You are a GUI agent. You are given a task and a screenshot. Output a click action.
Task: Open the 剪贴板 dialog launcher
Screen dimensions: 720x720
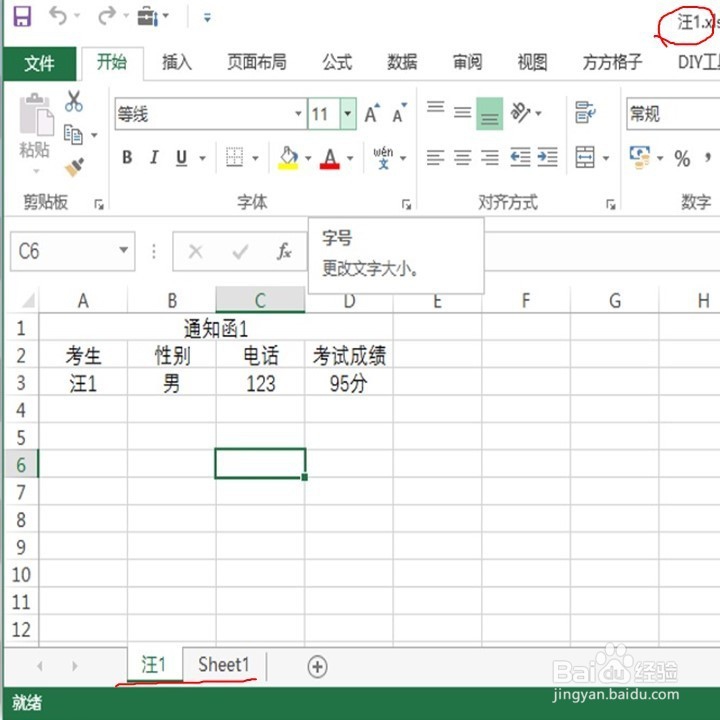click(x=99, y=204)
